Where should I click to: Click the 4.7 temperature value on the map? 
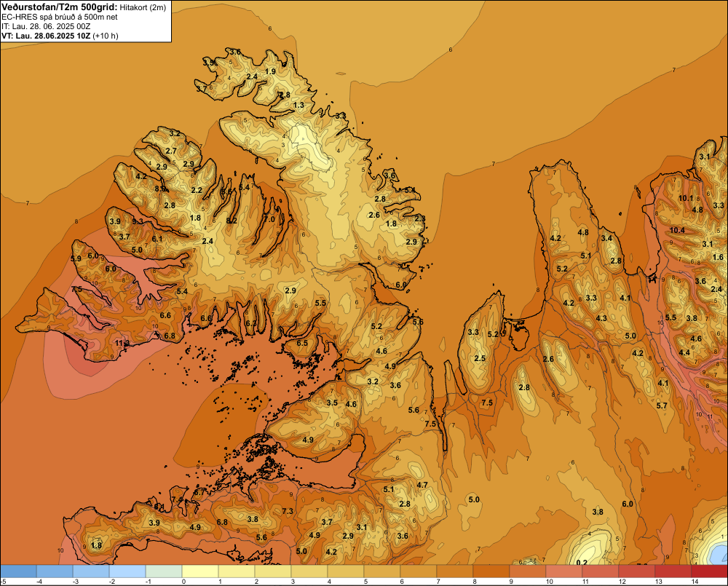pos(422,486)
